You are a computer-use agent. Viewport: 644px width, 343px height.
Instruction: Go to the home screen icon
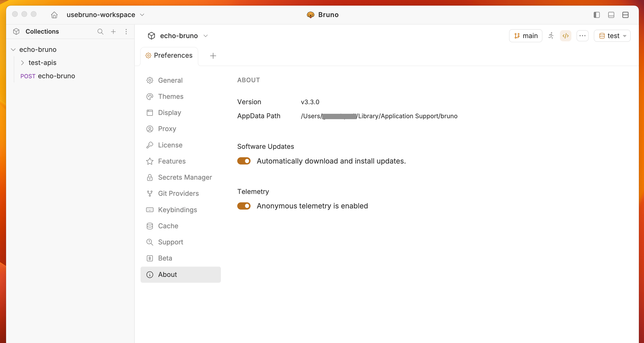(x=54, y=15)
